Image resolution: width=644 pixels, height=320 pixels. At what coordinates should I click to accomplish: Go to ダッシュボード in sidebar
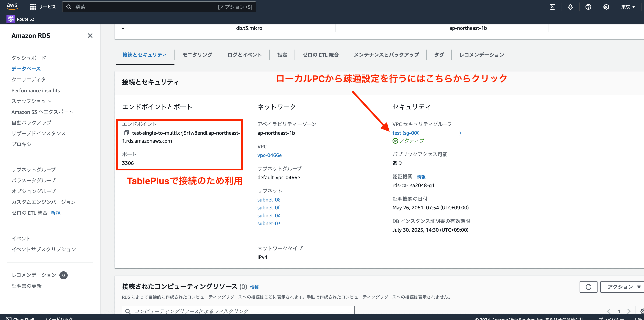pos(29,58)
